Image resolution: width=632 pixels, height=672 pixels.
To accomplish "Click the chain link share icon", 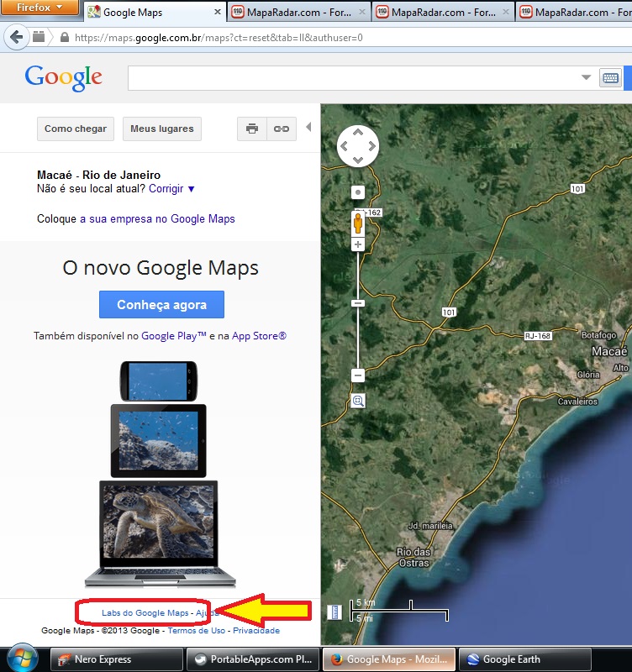I will [282, 129].
